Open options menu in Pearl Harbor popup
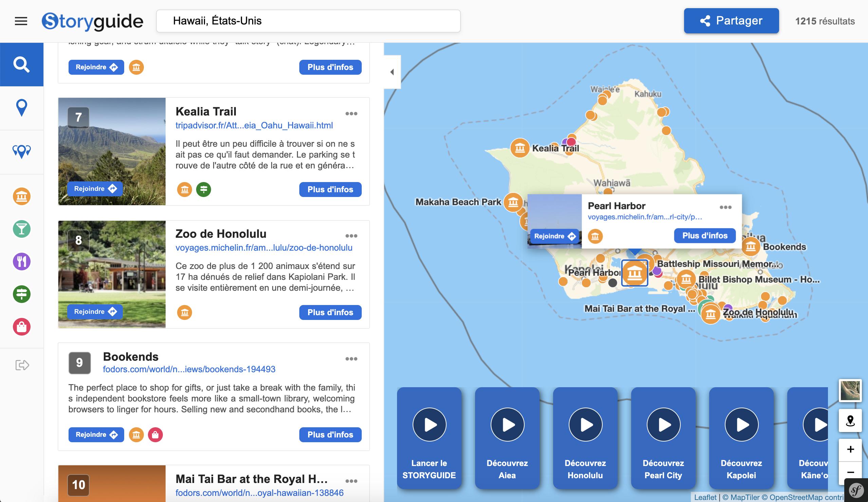 tap(725, 207)
